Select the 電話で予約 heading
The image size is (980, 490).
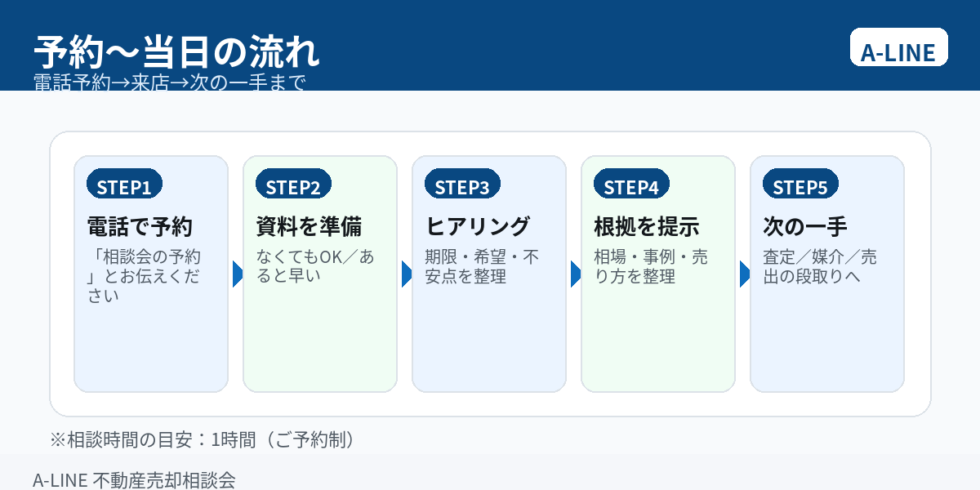(140, 226)
